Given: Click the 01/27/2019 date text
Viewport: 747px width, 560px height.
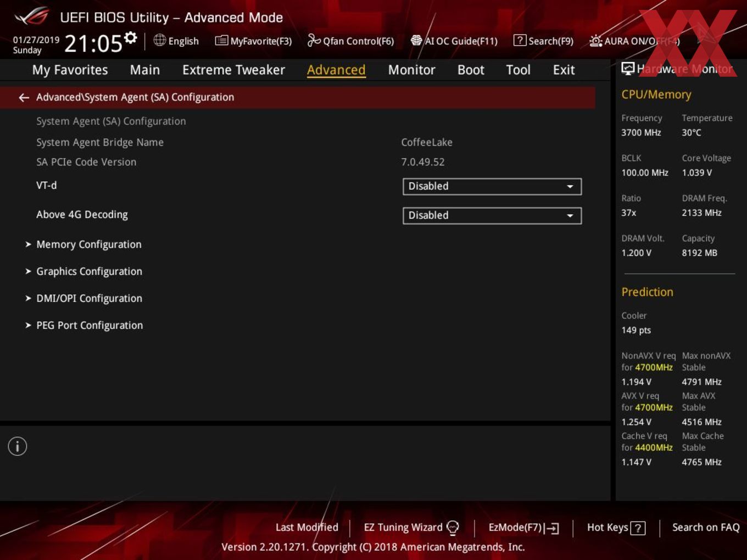Looking at the screenshot, I should tap(36, 40).
